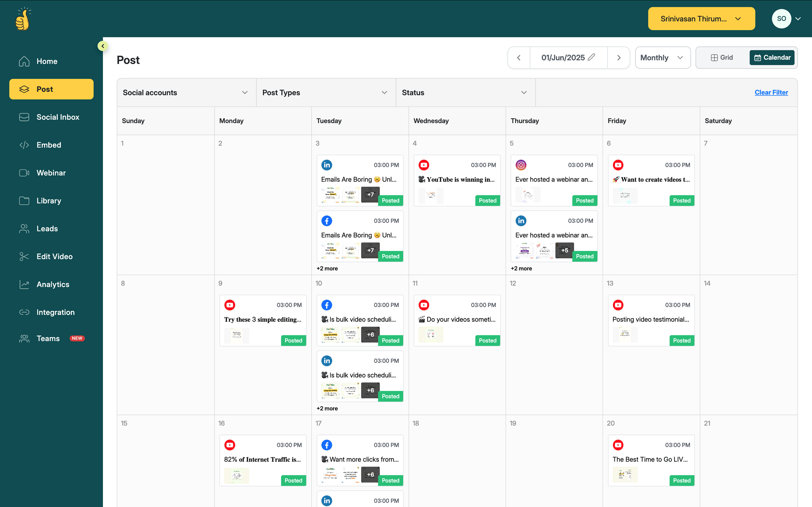Click the pencil icon beside 01/Jun/2025
812x507 pixels.
592,57
